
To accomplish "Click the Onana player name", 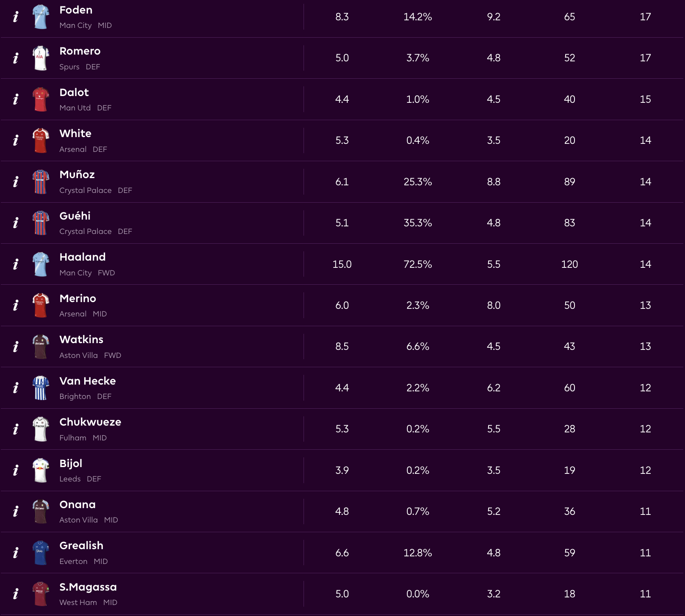I will (x=77, y=505).
